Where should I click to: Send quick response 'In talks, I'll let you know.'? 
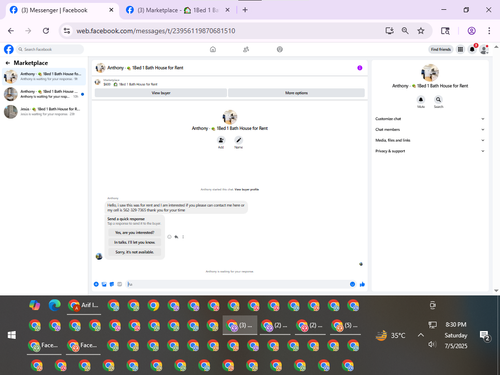[135, 242]
